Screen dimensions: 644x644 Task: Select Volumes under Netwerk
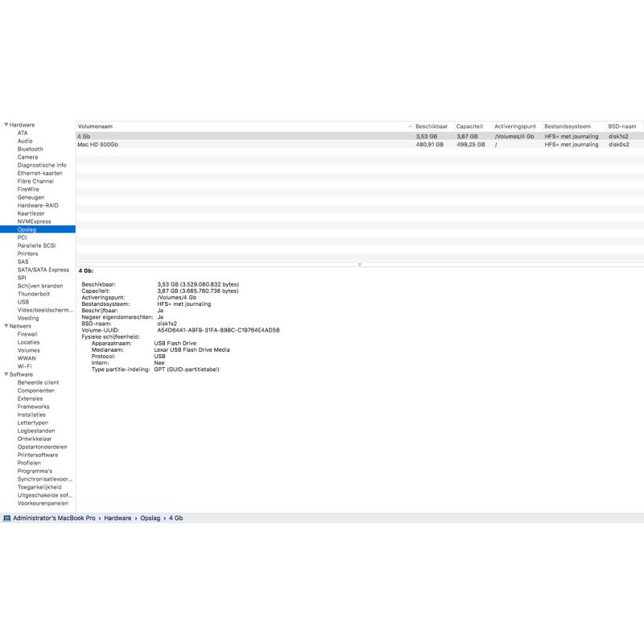click(x=29, y=350)
